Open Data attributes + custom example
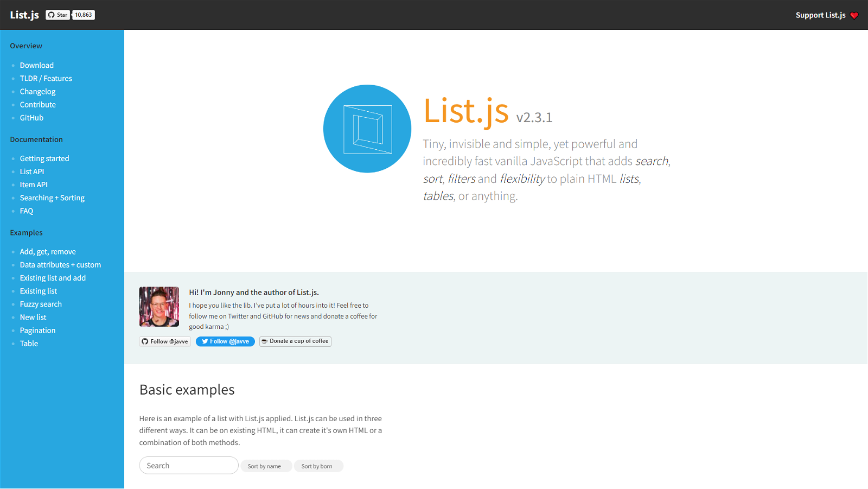Viewport: 868px width, 489px height. [x=60, y=265]
